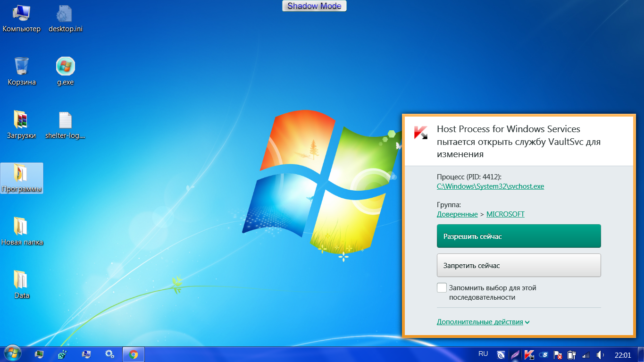Screen dimensions: 644x362
Task: Switch to Google Chrome in taskbar
Action: pyautogui.click(x=134, y=354)
